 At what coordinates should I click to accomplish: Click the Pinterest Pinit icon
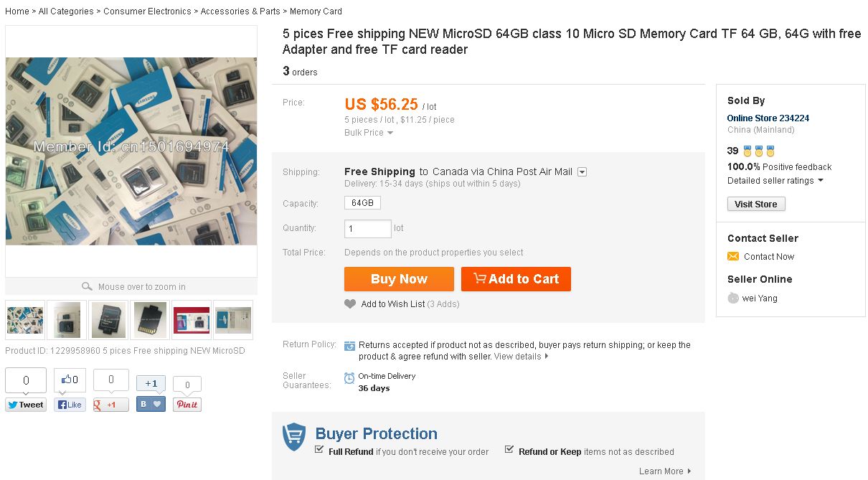[187, 405]
